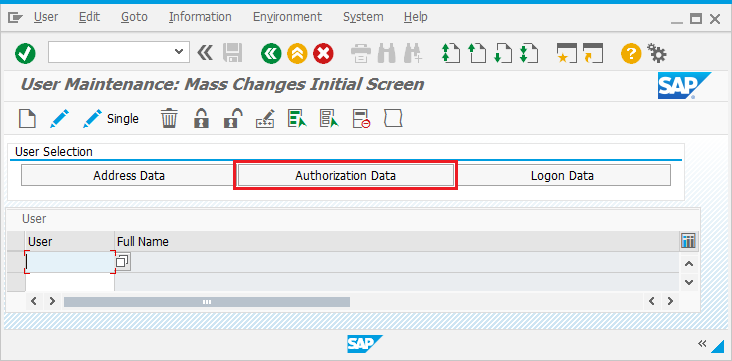Open the command field dropdown arrow
The width and height of the screenshot is (732, 361).
click(178, 52)
